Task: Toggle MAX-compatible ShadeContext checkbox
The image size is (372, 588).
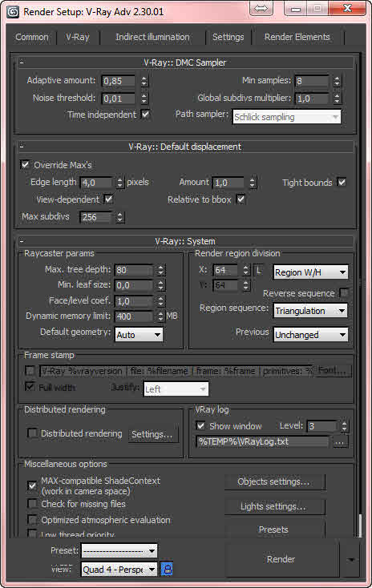Action: click(x=33, y=486)
